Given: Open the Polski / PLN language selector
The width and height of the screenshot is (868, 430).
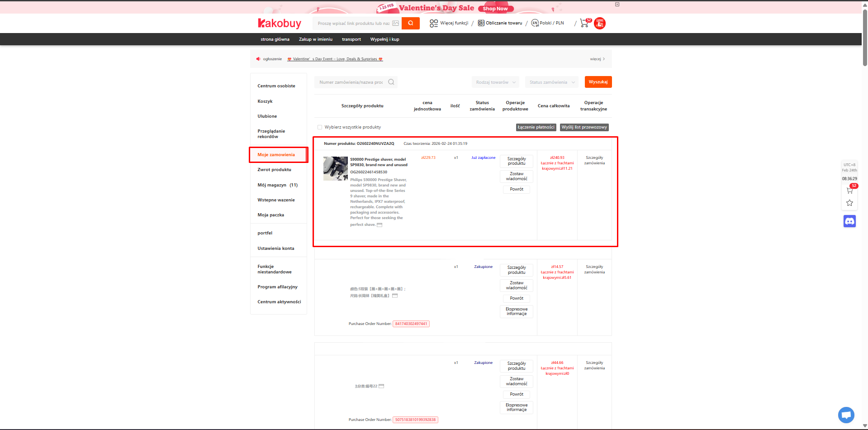Looking at the screenshot, I should tap(547, 23).
